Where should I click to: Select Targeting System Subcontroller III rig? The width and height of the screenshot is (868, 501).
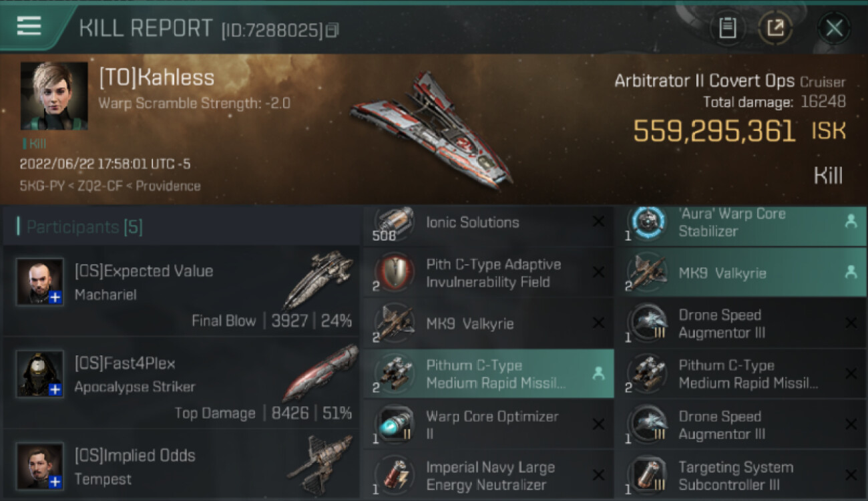(741, 475)
